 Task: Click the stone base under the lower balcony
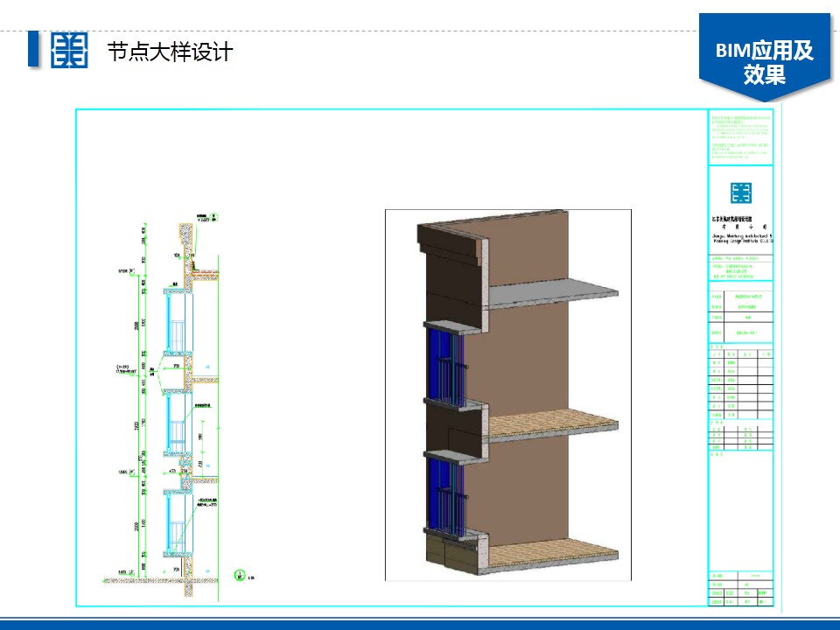point(448,551)
